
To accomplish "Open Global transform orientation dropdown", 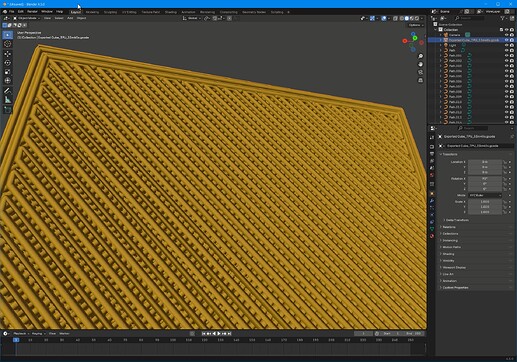I will click(x=191, y=18).
